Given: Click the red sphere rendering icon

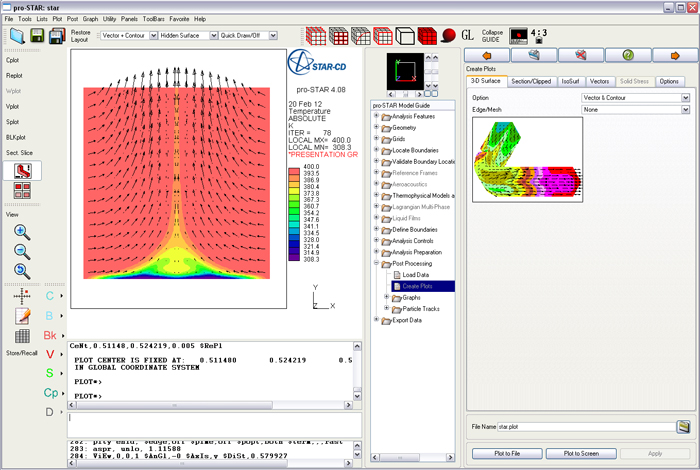Looking at the screenshot, I should tap(448, 36).
